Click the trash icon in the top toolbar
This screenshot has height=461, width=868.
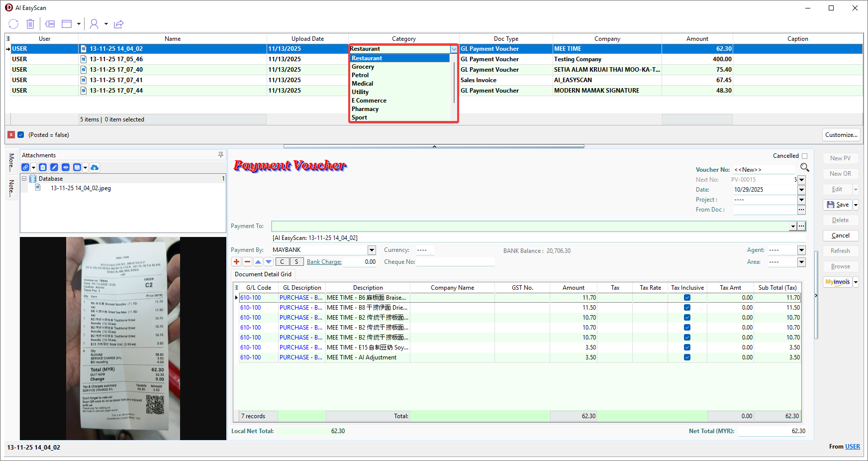[x=30, y=24]
